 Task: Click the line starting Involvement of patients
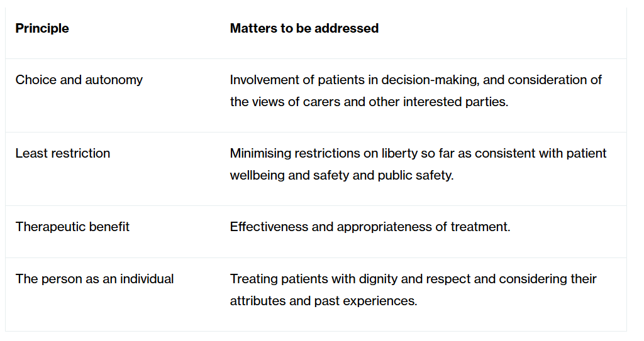pyautogui.click(x=416, y=80)
